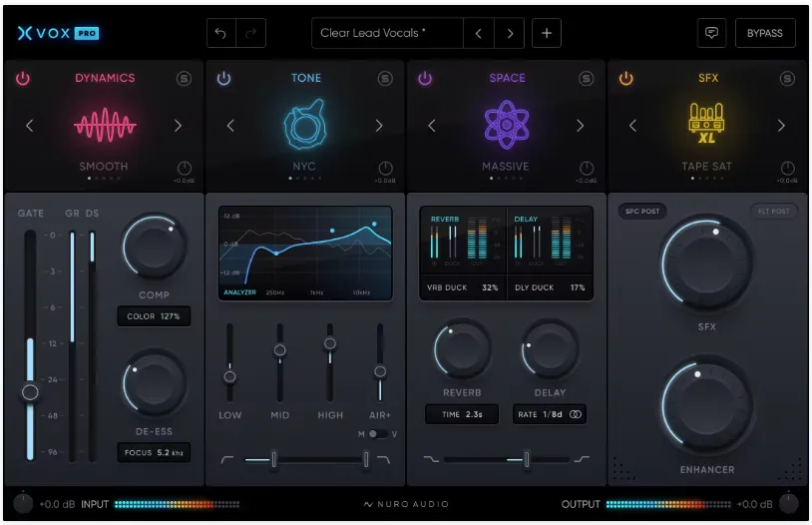Toggle the Tone module power button
The height and width of the screenshot is (525, 812).
click(x=223, y=78)
